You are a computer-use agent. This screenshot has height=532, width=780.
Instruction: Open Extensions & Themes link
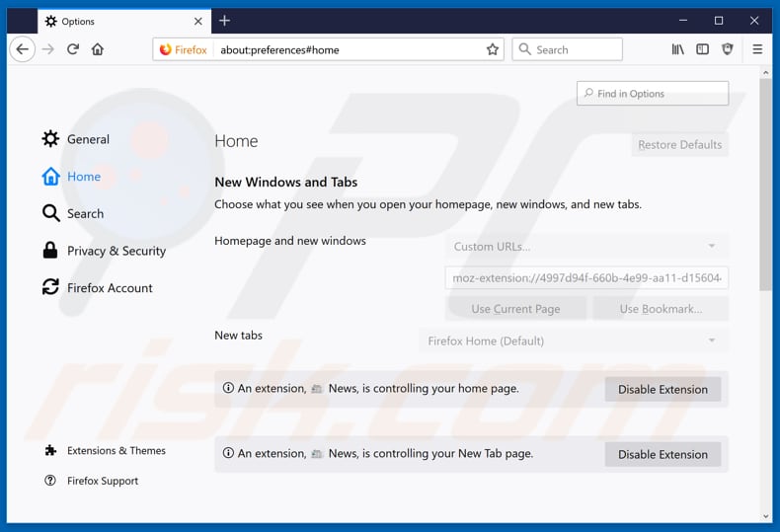(x=105, y=450)
